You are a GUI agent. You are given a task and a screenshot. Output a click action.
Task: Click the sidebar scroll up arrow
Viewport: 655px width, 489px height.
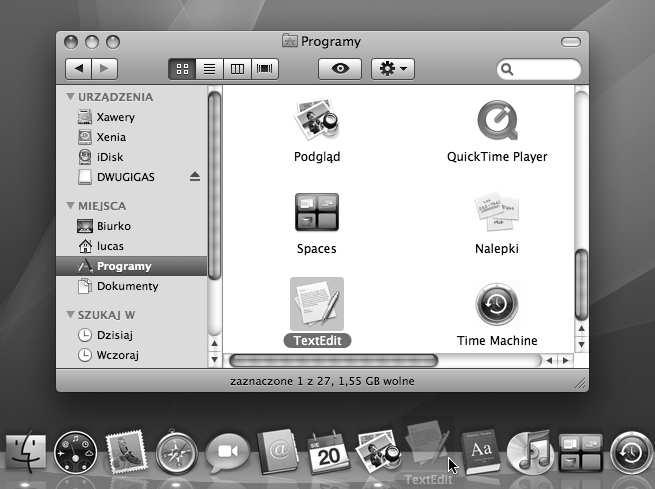tap(214, 343)
